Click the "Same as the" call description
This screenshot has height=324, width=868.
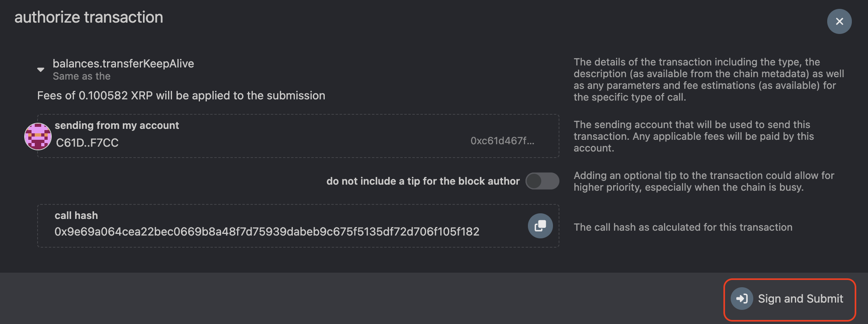(x=82, y=76)
